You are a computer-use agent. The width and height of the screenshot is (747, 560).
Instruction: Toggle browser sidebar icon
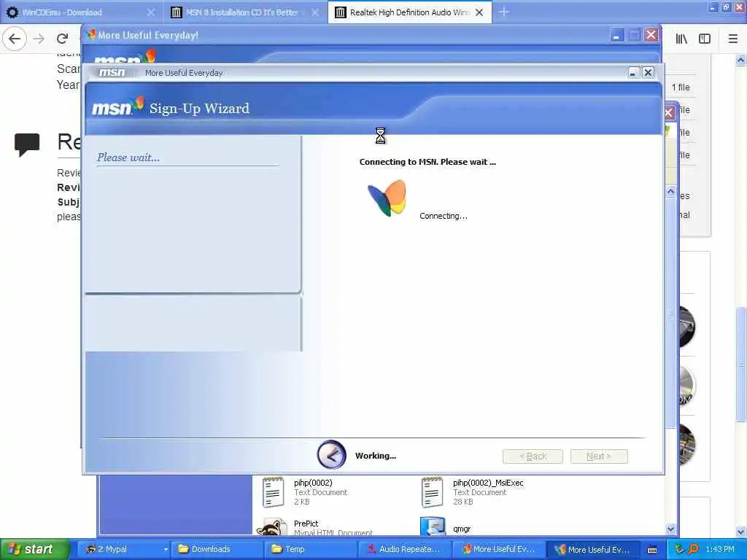click(x=705, y=39)
